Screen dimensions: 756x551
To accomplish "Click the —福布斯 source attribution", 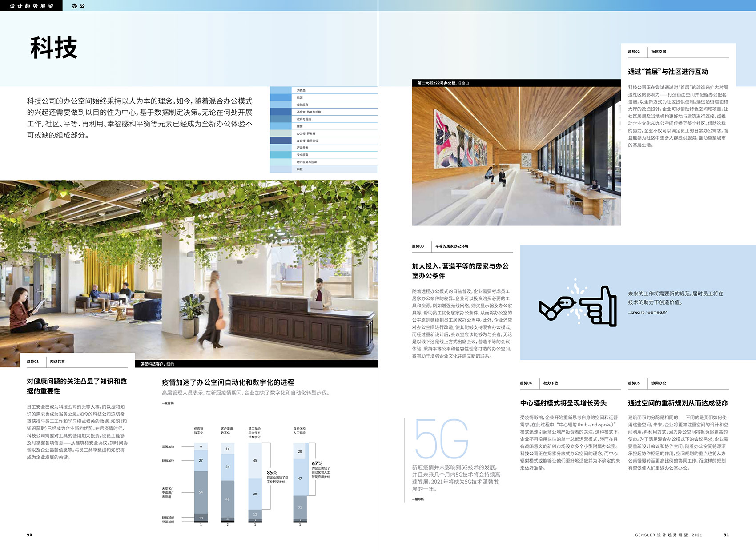I will [418, 499].
